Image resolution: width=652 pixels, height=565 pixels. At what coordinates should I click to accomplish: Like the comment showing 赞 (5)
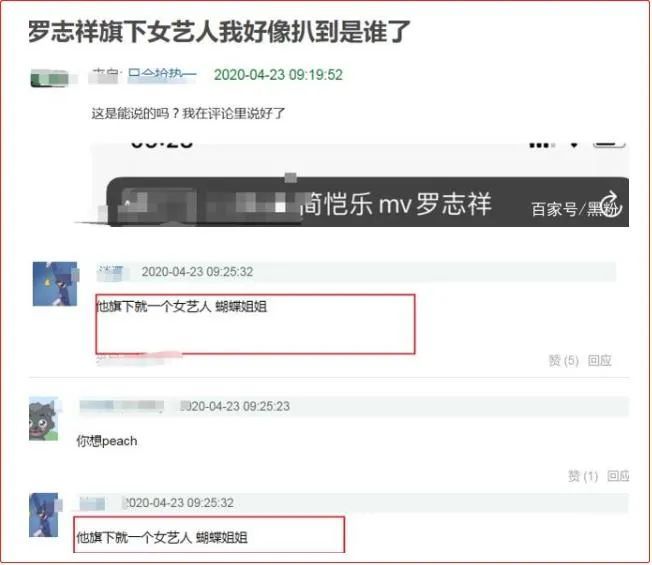(563, 360)
